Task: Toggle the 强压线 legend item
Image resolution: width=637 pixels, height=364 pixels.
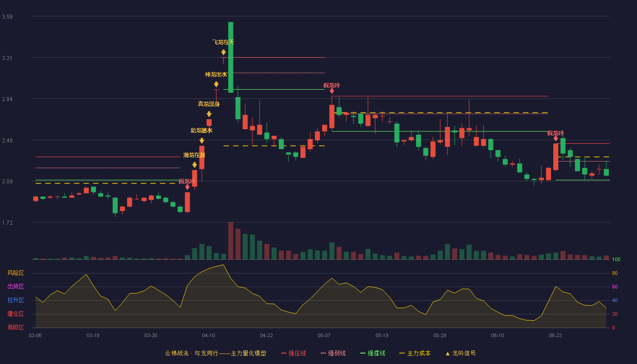Action: (x=293, y=353)
